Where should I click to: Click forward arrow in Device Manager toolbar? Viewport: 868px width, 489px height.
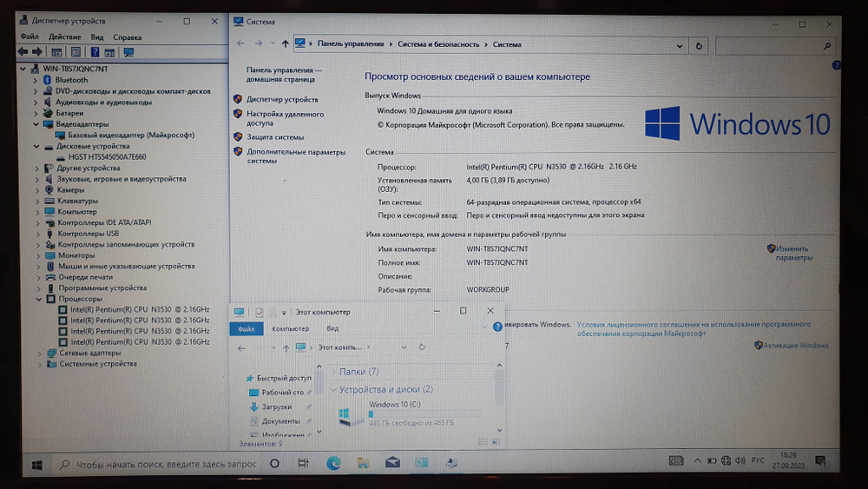37,52
